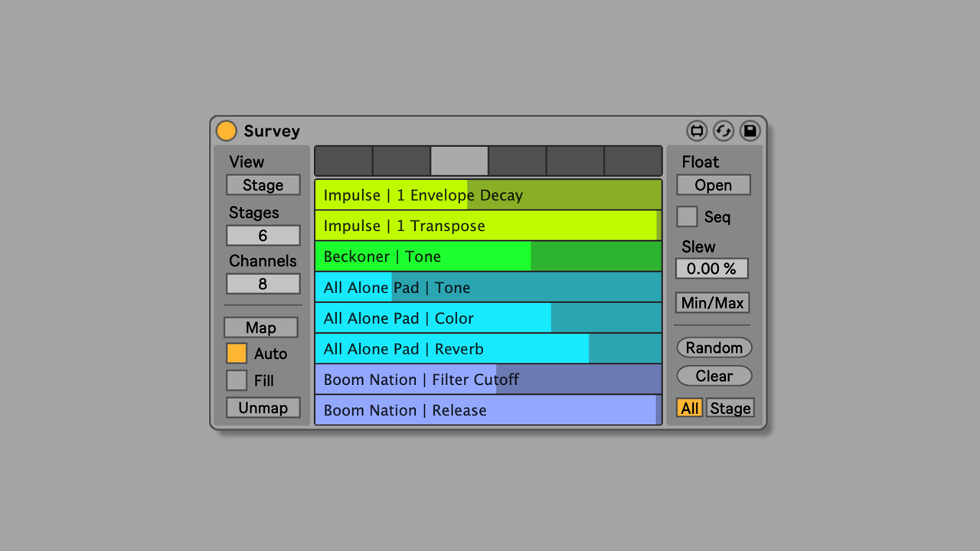Enable the Fill checkbox
Image resolution: width=980 pixels, height=551 pixels.
(x=237, y=380)
